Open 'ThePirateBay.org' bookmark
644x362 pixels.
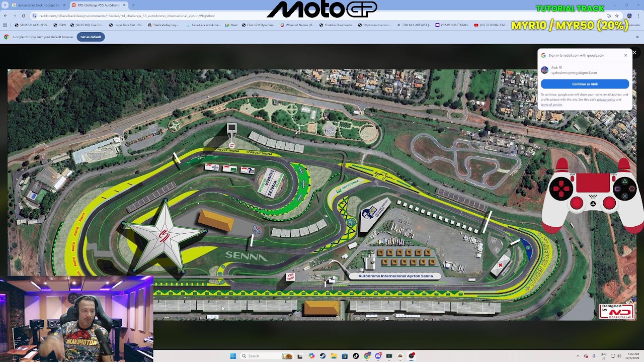point(163,25)
